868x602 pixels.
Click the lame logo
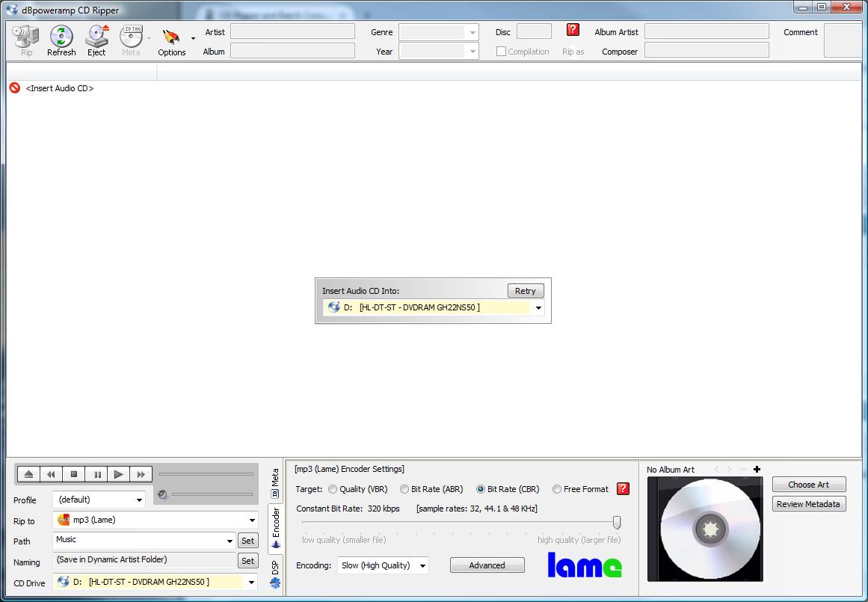click(x=585, y=565)
